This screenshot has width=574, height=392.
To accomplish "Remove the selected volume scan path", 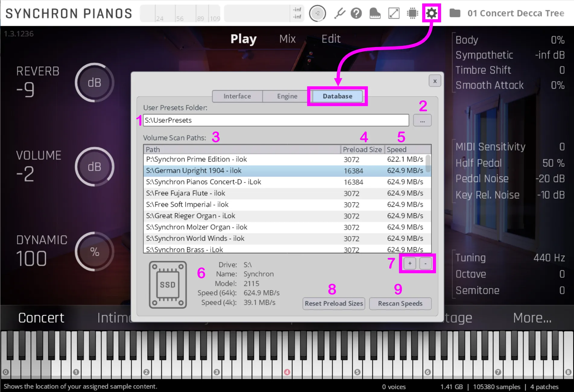I will tap(425, 264).
